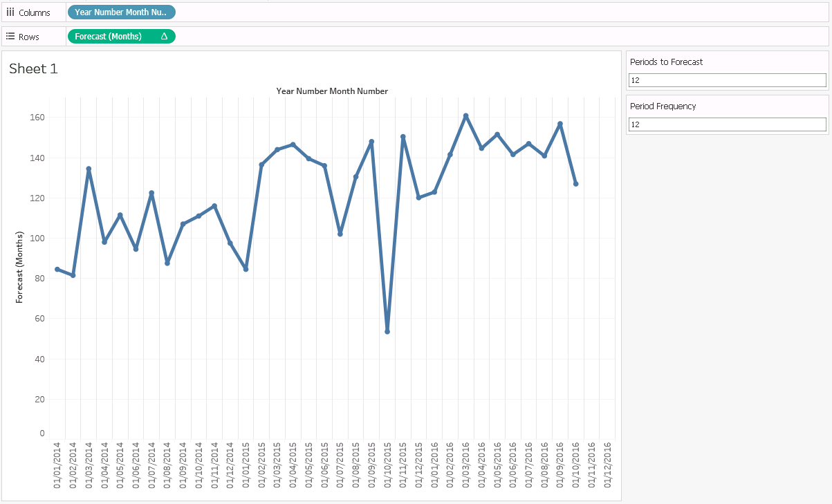Click the Columns shelf icon
The height and width of the screenshot is (504, 832).
tap(10, 12)
